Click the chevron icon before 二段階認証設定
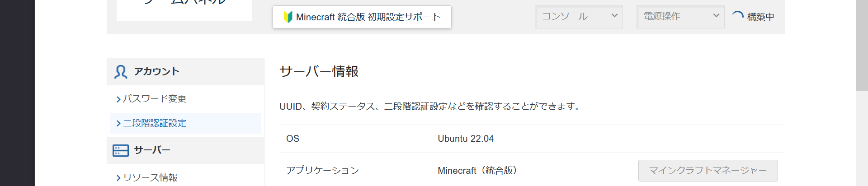 (118, 123)
